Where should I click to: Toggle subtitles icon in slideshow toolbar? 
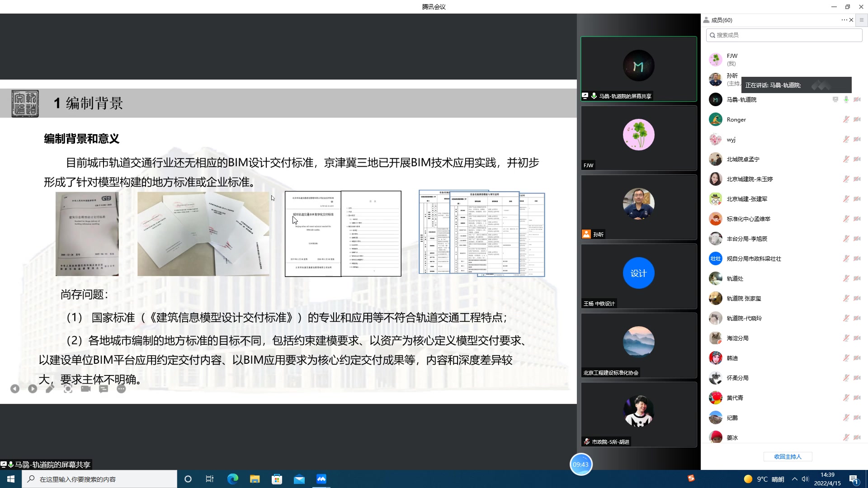tap(104, 389)
